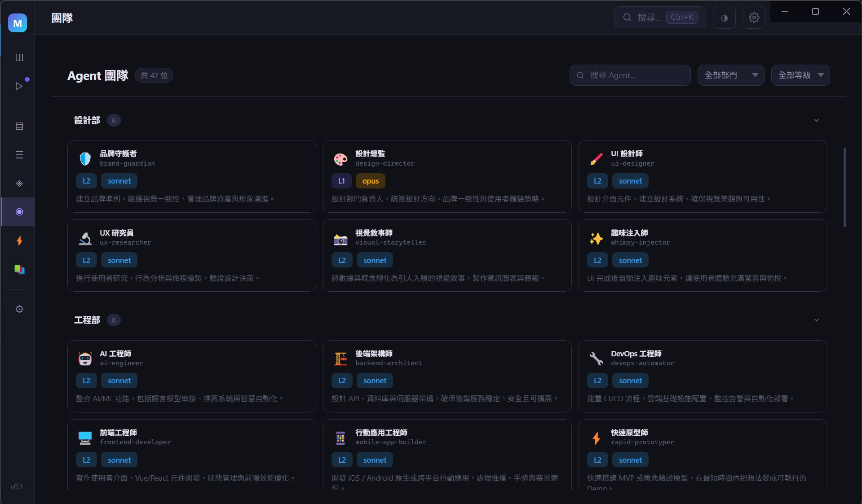Click the 設計部 count badge showing 6
The image size is (862, 504).
click(x=114, y=120)
